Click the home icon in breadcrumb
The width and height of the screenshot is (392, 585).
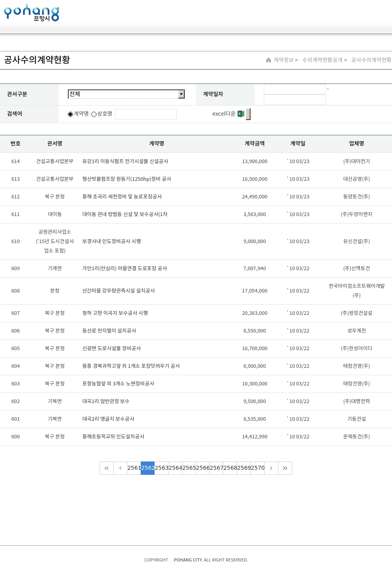click(269, 60)
